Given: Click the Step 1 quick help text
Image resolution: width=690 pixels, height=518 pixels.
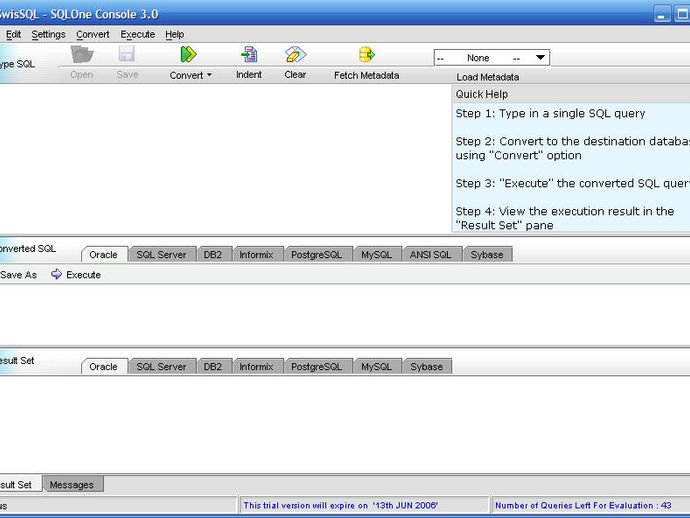Looking at the screenshot, I should [x=551, y=114].
